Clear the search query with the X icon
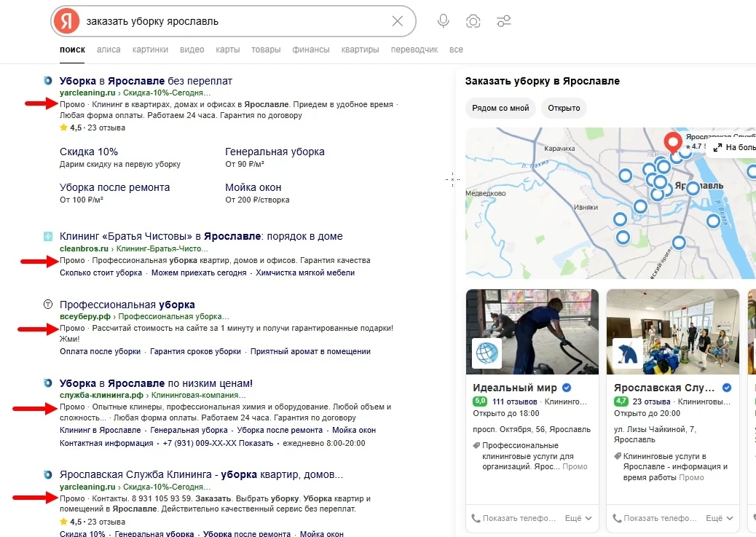This screenshot has width=756, height=537. coord(397,21)
